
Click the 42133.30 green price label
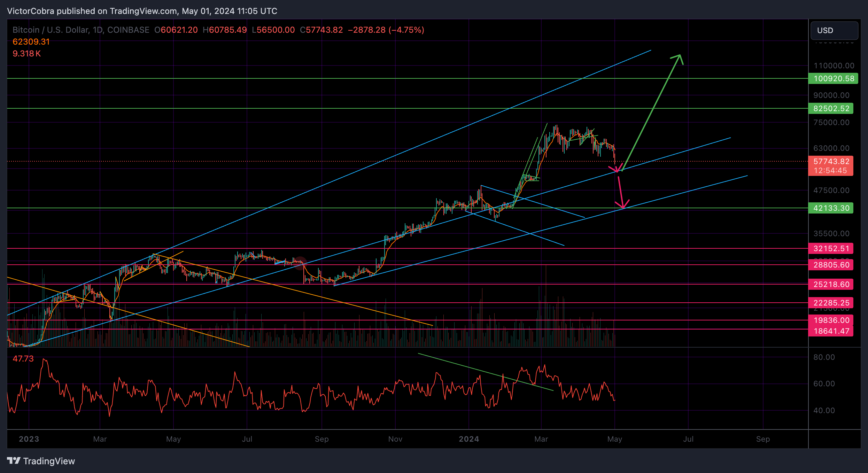831,208
